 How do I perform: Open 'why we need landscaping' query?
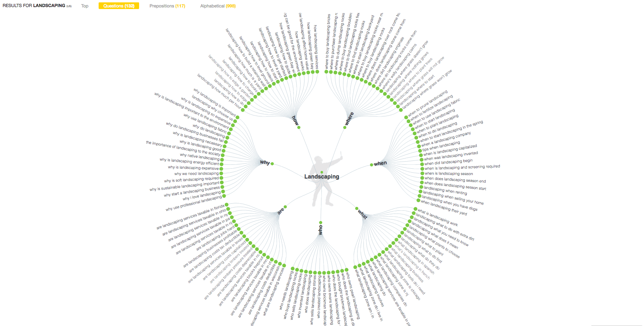click(196, 173)
